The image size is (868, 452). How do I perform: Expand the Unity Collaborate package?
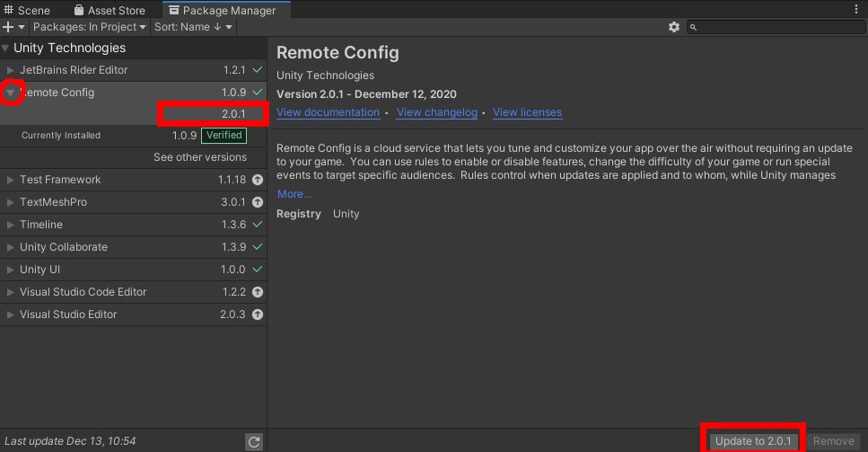pyautogui.click(x=10, y=248)
